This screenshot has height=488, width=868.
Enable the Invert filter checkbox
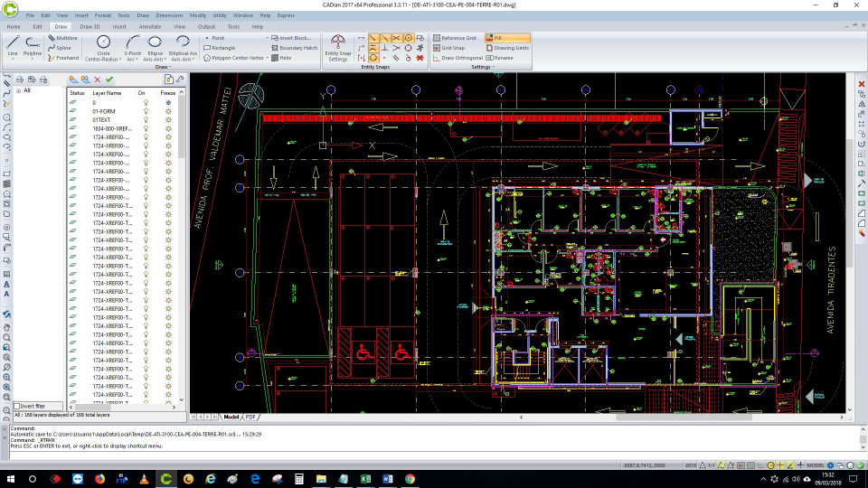pos(17,407)
